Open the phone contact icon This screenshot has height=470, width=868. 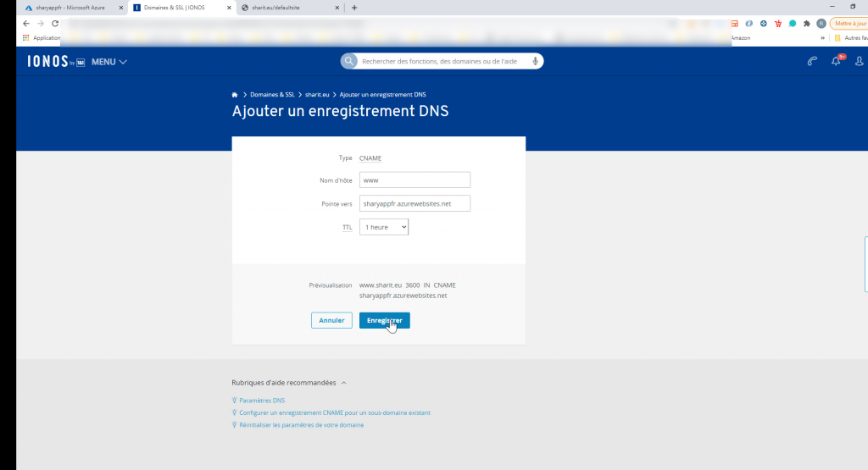tap(812, 61)
